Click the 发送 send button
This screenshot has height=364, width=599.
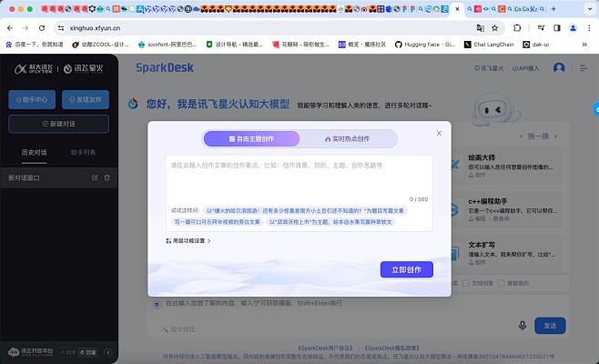pyautogui.click(x=550, y=326)
